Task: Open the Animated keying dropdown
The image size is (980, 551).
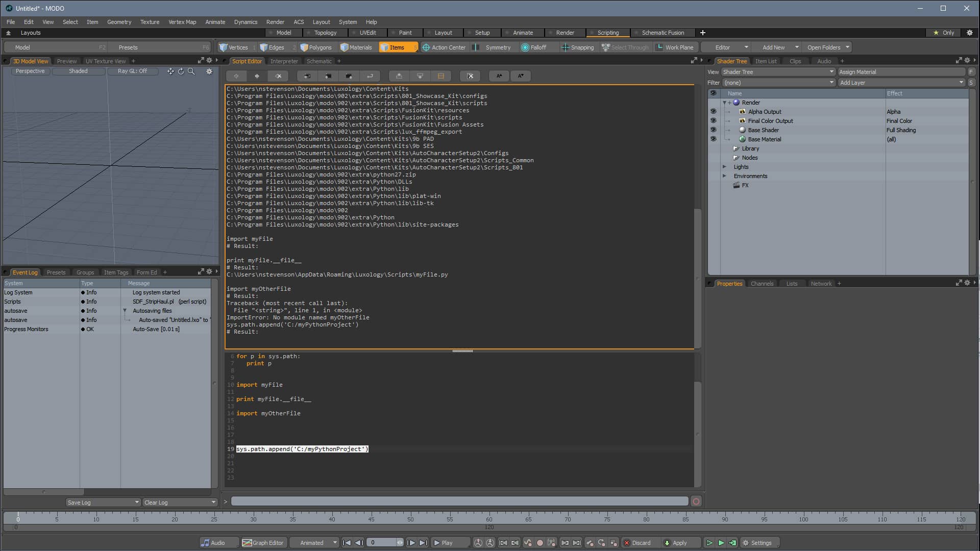Action: (x=317, y=543)
